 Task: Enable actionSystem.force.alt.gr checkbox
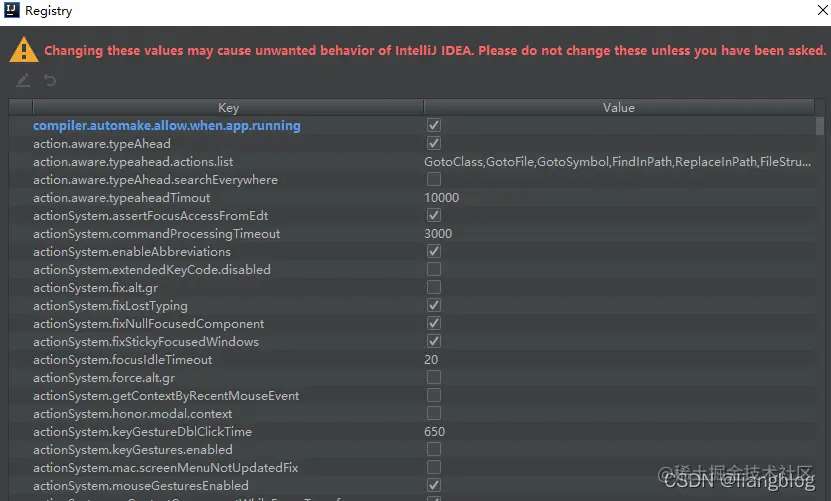tap(434, 377)
